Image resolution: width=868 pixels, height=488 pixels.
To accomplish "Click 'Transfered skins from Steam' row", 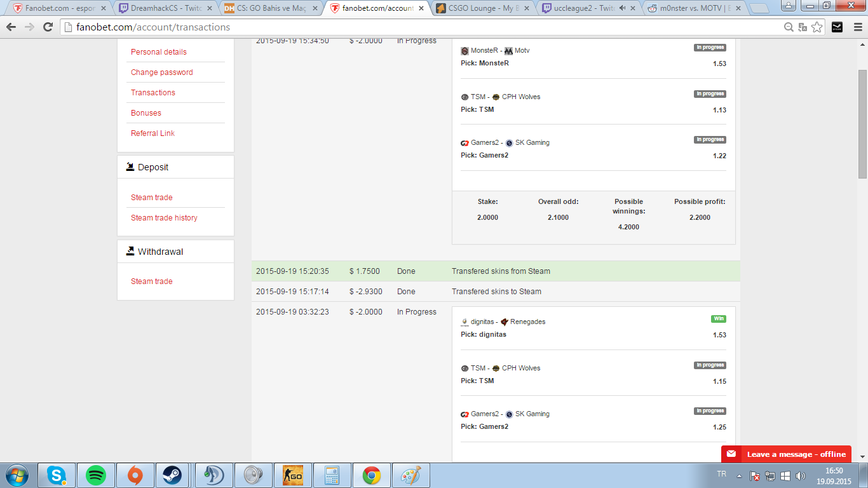I will point(496,271).
